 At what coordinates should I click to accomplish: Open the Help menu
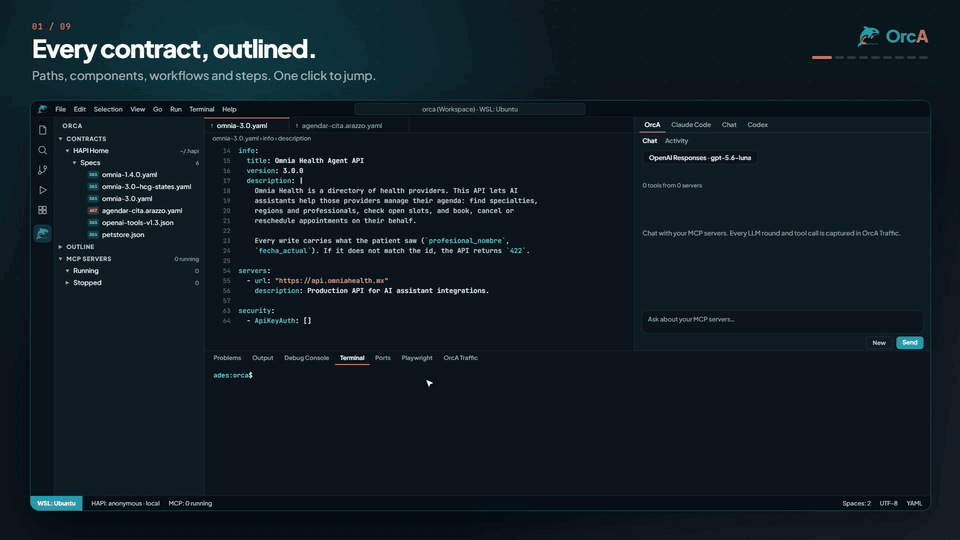tap(229, 109)
